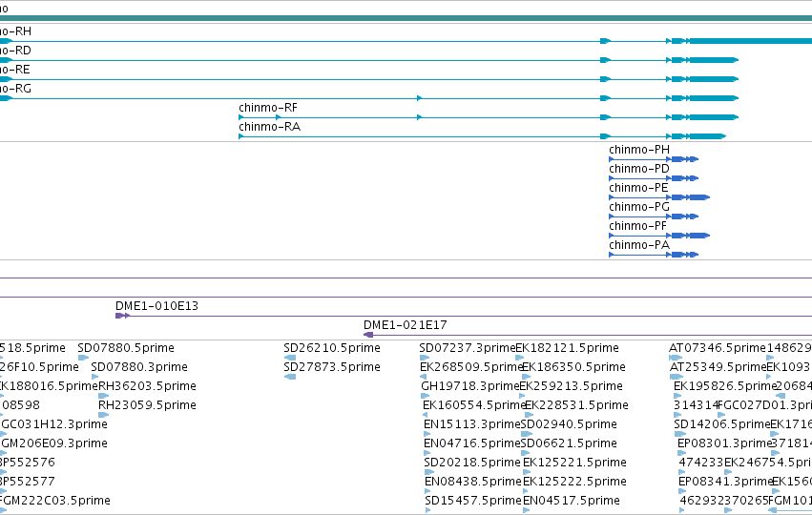
Task: Select the GM206E09.3prime EST label
Action: [x=54, y=443]
